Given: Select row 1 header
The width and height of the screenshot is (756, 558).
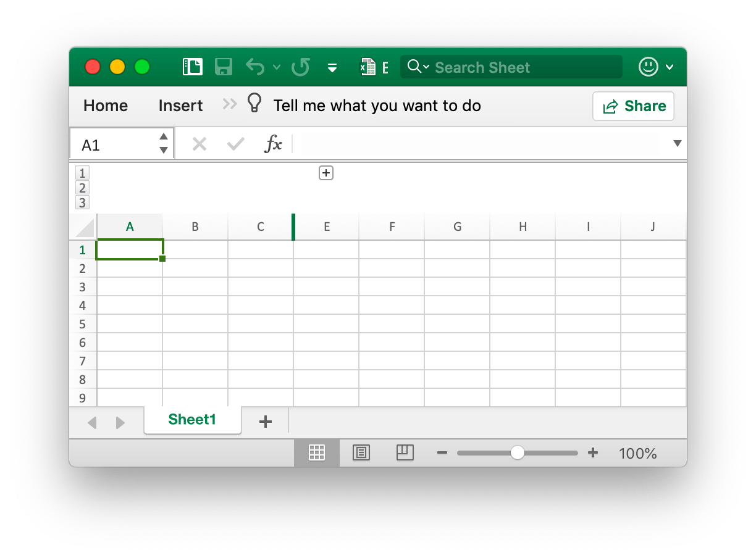Looking at the screenshot, I should tap(83, 250).
